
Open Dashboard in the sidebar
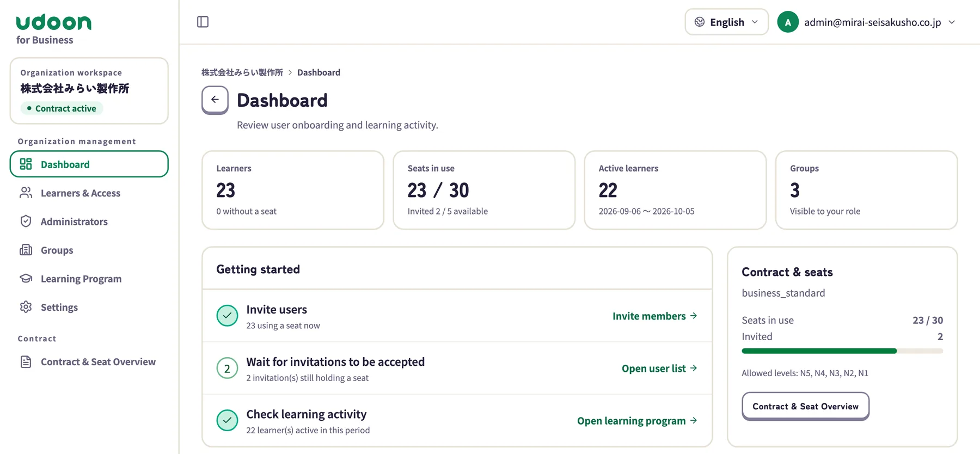point(89,164)
